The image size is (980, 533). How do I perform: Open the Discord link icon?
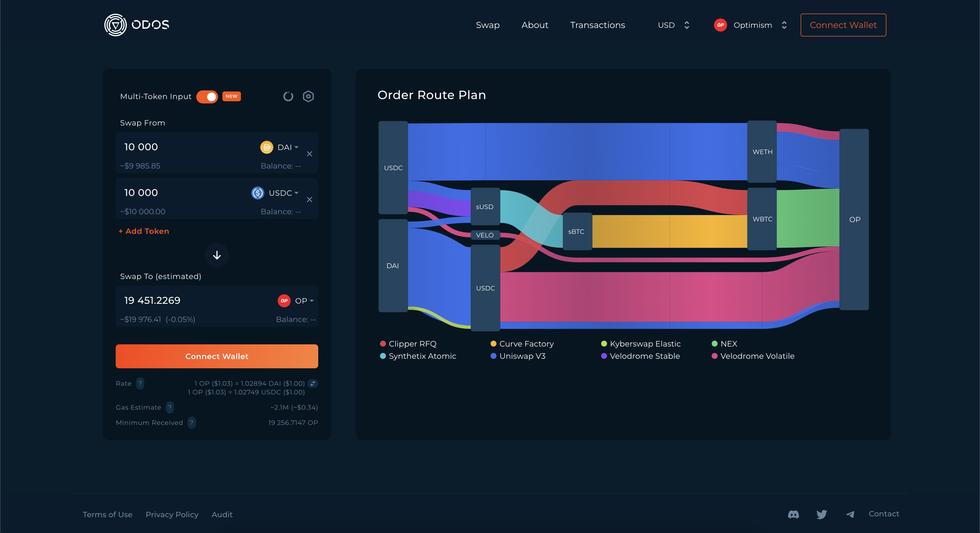point(793,514)
